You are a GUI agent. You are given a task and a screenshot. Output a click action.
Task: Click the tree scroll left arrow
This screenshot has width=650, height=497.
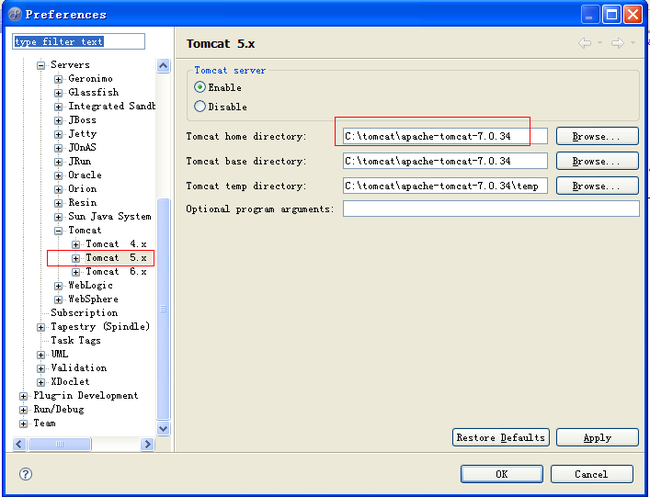(19, 444)
